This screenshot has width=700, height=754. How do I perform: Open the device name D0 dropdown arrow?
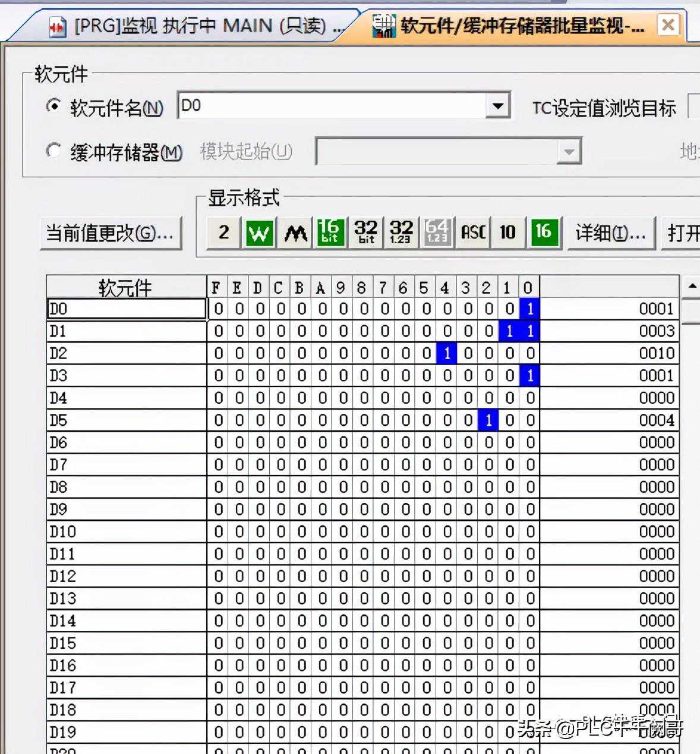pos(498,107)
